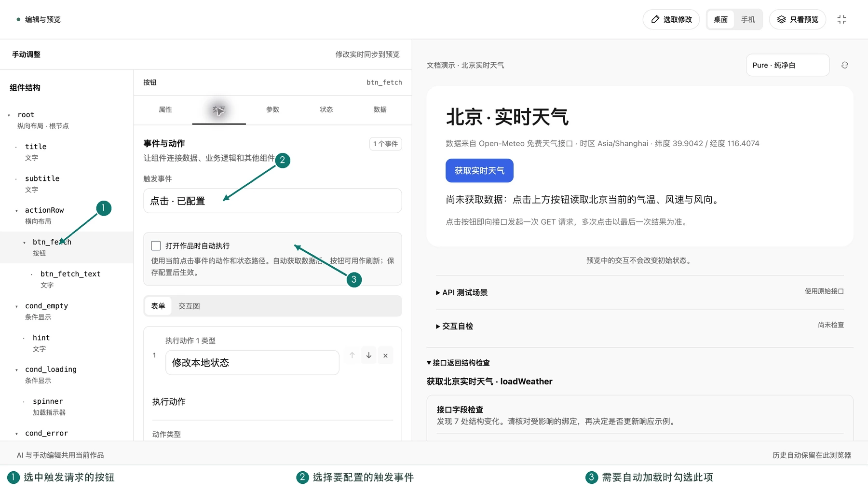The width and height of the screenshot is (868, 492).
Task: Click the blue 获取实时天气 button
Action: click(x=479, y=171)
